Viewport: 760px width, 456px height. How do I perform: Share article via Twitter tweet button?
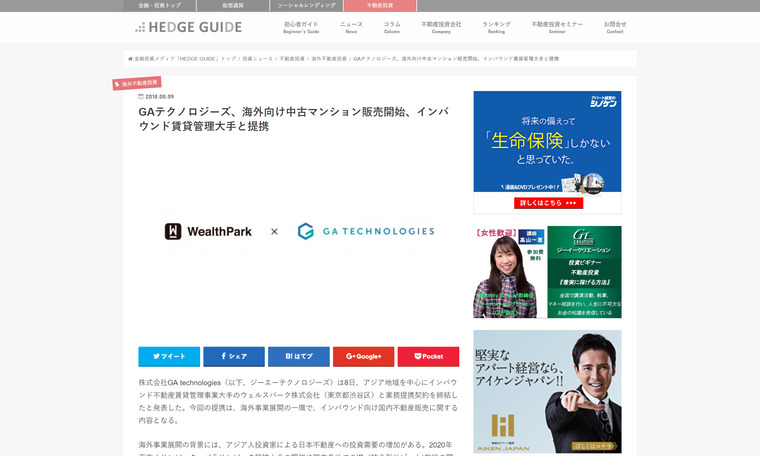169,356
